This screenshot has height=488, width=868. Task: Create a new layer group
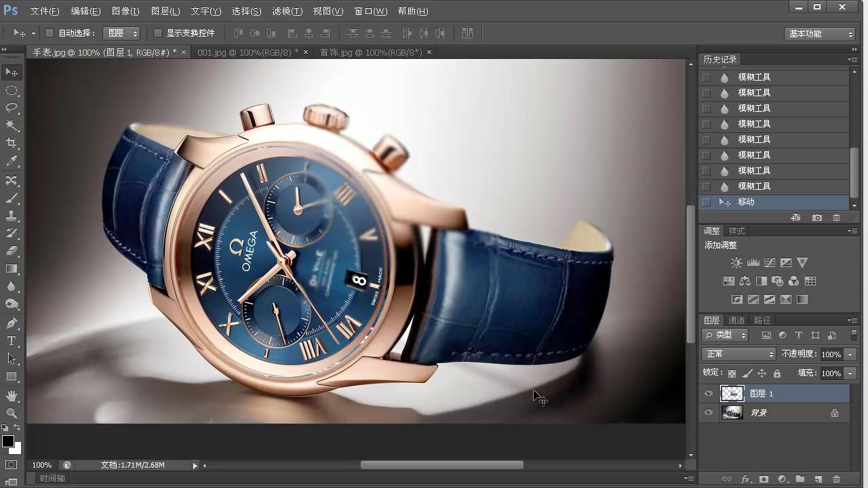coord(800,479)
